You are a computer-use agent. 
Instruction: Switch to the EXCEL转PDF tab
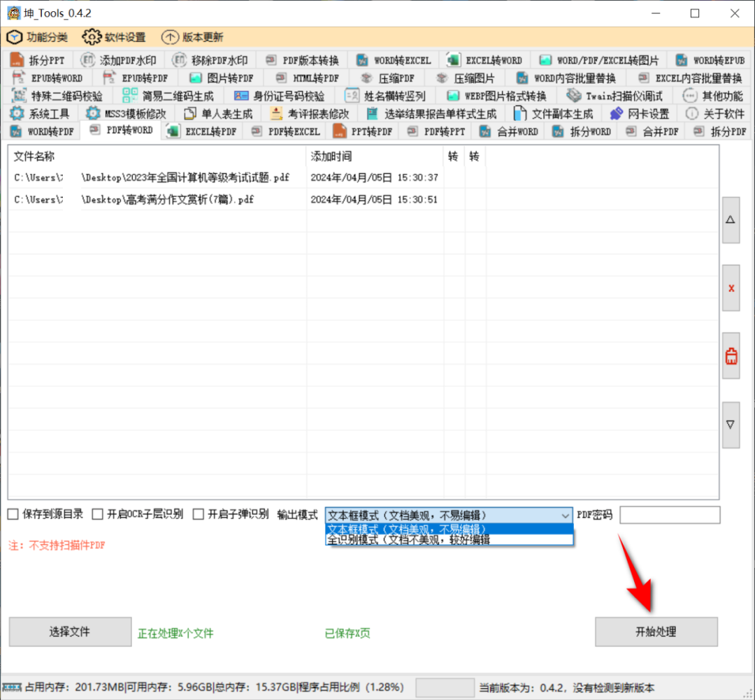(x=203, y=131)
